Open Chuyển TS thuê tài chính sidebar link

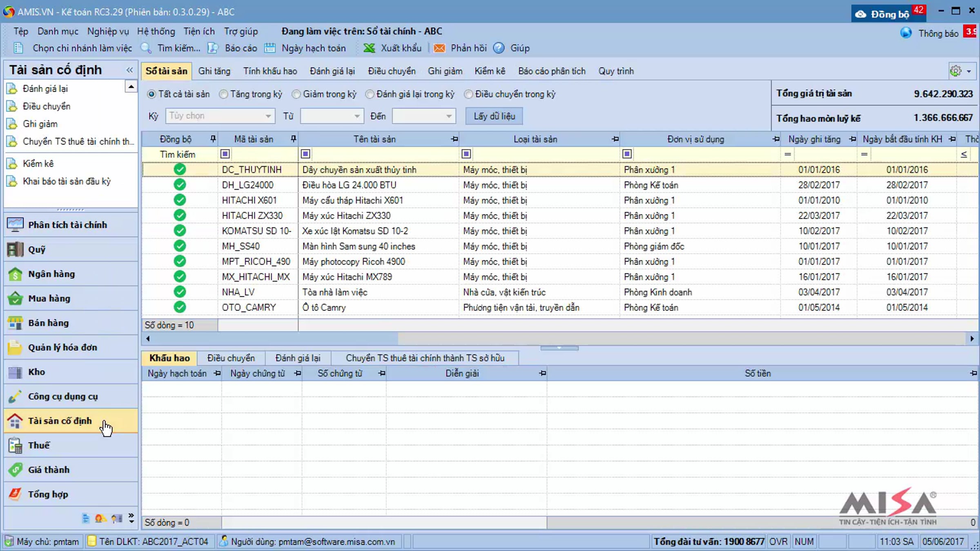pyautogui.click(x=78, y=141)
